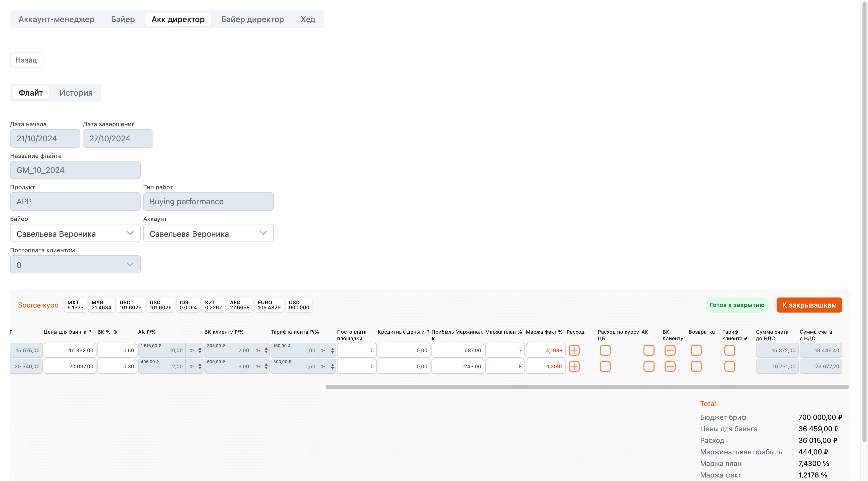Image resolution: width=868 pixels, height=481 pixels.
Task: Toggle first row АК checkbox
Action: click(x=649, y=350)
